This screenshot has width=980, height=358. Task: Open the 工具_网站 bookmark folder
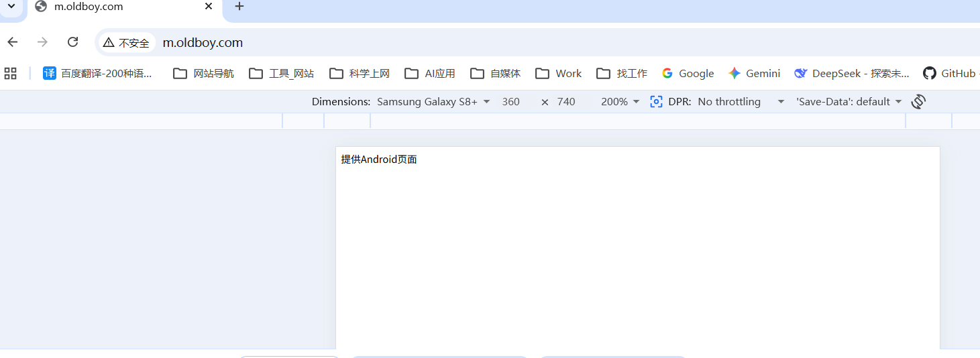282,74
